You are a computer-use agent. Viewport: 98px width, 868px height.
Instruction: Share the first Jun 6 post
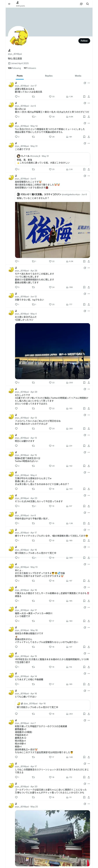tap(89, 117)
